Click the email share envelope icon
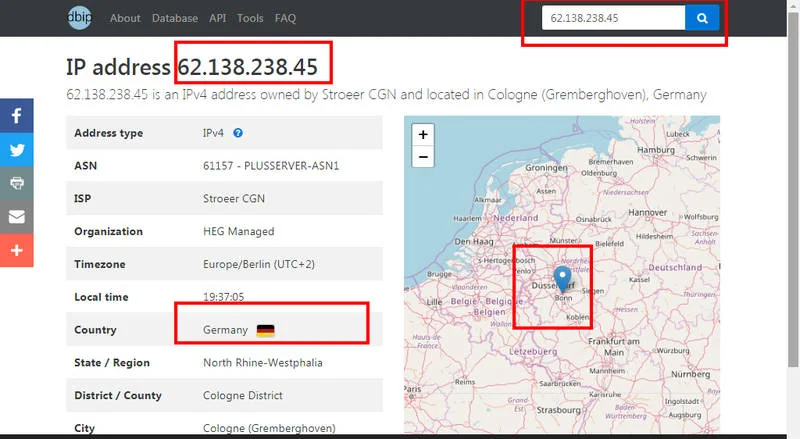 click(17, 216)
